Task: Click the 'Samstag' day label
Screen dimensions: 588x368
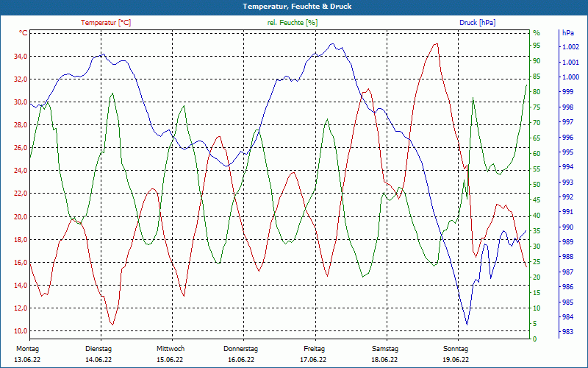Action: pyautogui.click(x=385, y=349)
